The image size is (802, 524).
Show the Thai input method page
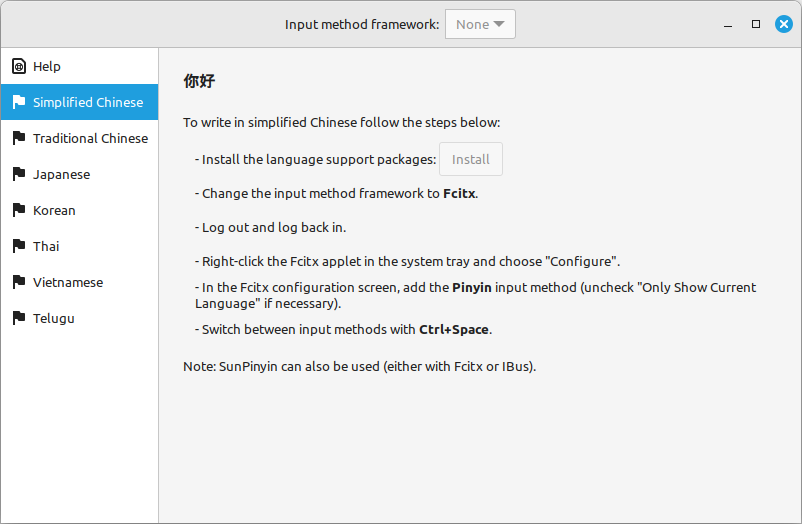(x=46, y=246)
